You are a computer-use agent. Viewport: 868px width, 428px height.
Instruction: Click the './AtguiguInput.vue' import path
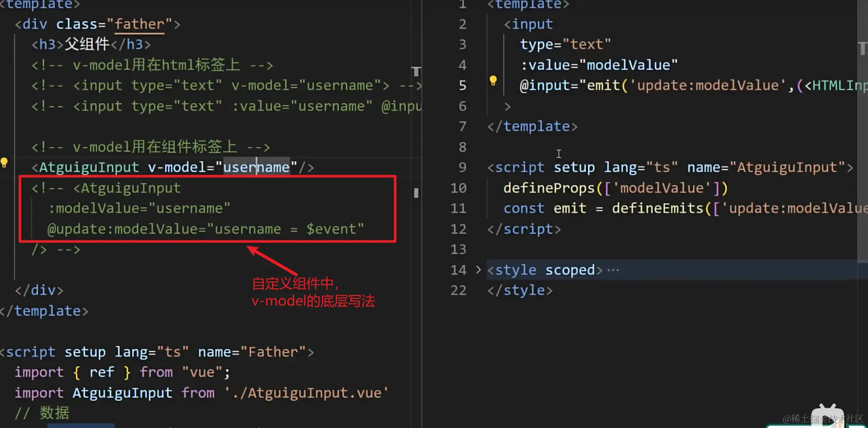click(307, 393)
